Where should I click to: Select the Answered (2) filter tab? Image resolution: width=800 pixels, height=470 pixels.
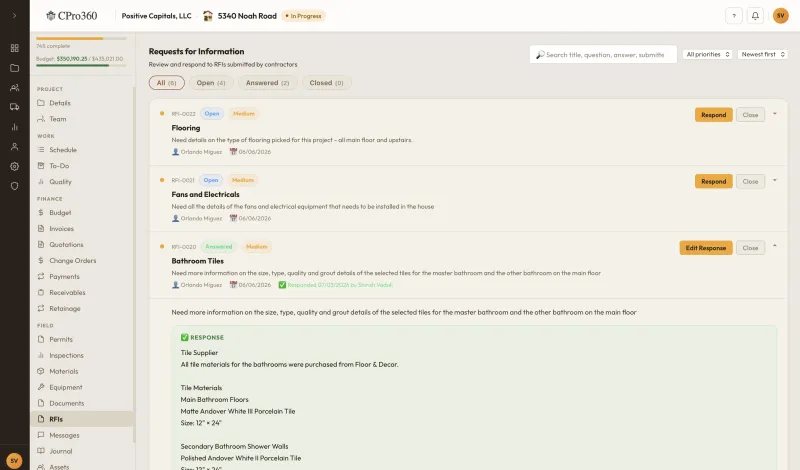pyautogui.click(x=267, y=83)
